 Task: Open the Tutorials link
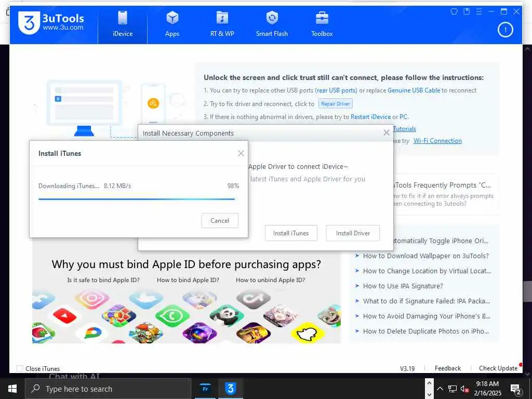(404, 129)
